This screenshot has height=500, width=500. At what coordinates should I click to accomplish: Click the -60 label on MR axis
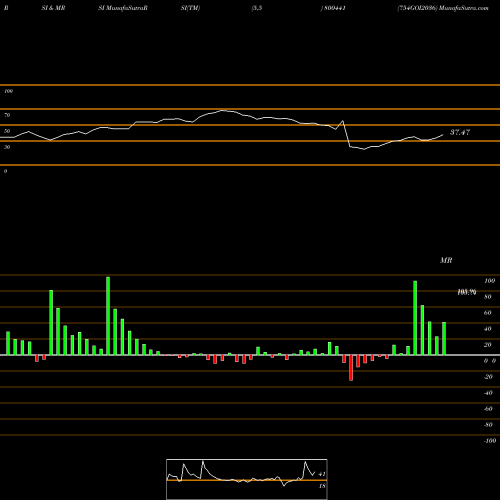point(488,409)
